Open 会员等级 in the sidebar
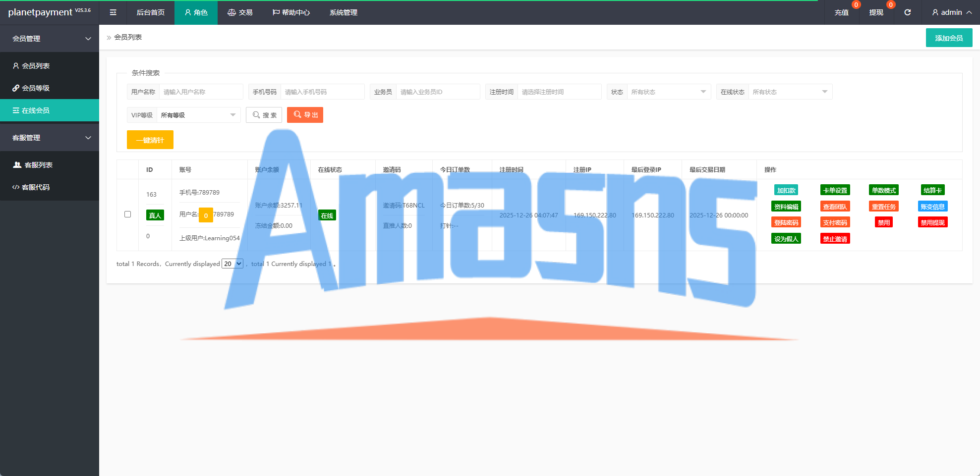Viewport: 980px width, 476px height. pos(50,88)
